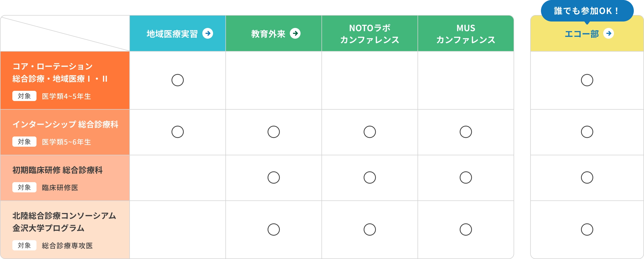
Task: Open the エコー部 header link
Action: point(582,34)
